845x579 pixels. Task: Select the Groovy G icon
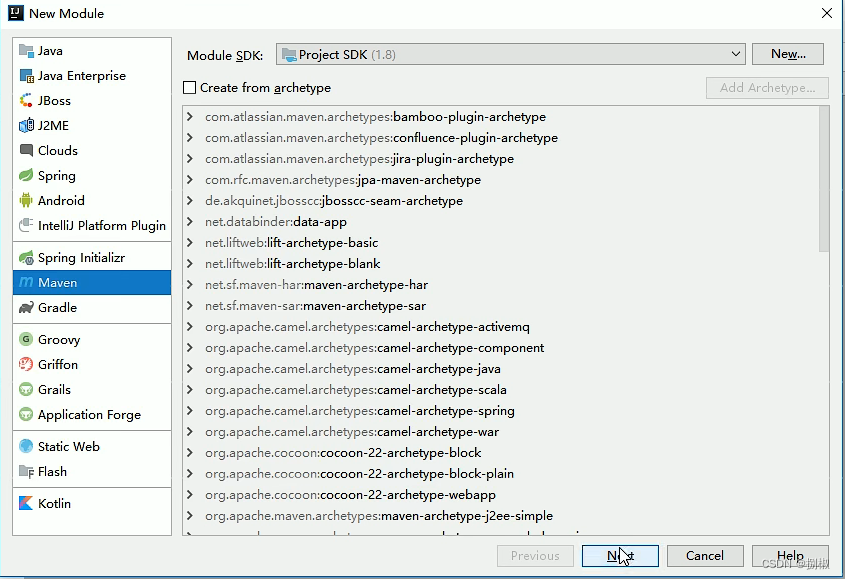tap(26, 340)
